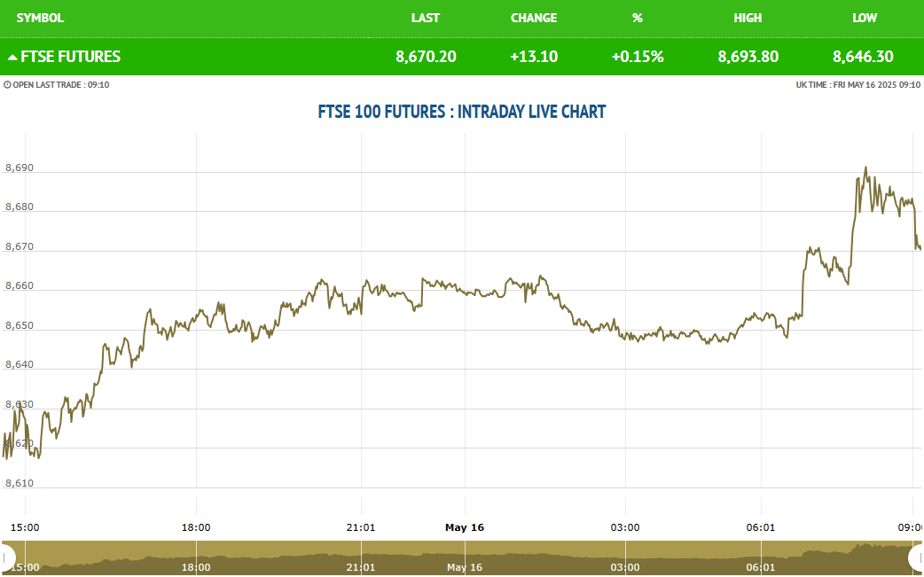Image resolution: width=924 pixels, height=577 pixels.
Task: Click the LOW column header
Action: pyautogui.click(x=865, y=18)
